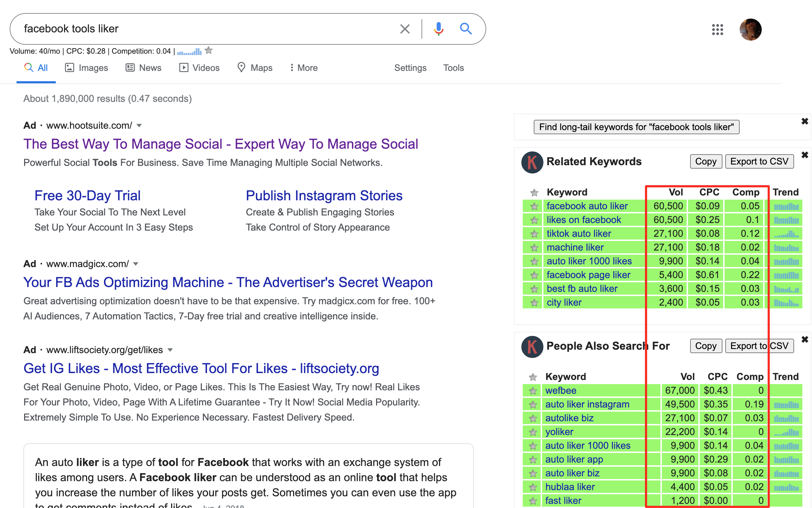
Task: Star the 'auto liker app' keyword
Action: (x=533, y=459)
